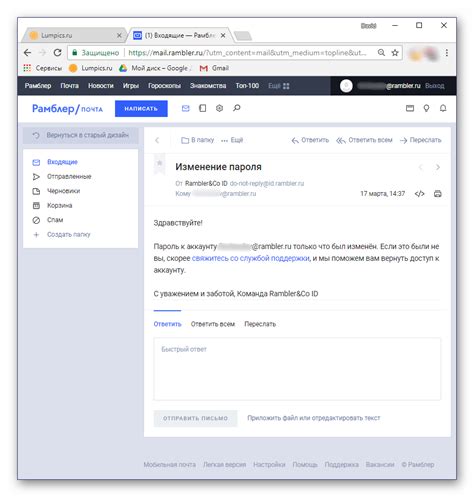Click the address bar URL field
Screen dimensions: 474x497
pyautogui.click(x=247, y=53)
